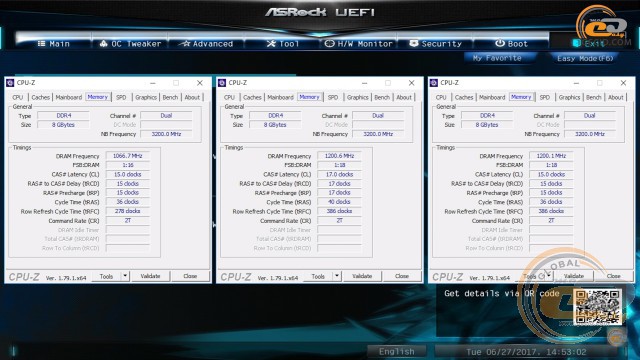Open the CPU tab in left CPU-Z window
This screenshot has height=360, width=640.
point(18,97)
